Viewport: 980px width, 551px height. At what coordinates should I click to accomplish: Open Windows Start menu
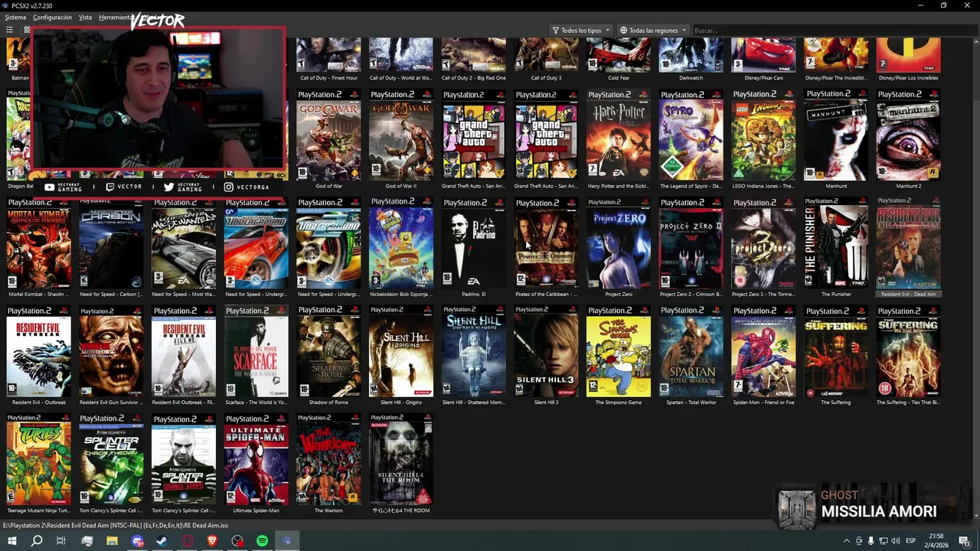(12, 541)
